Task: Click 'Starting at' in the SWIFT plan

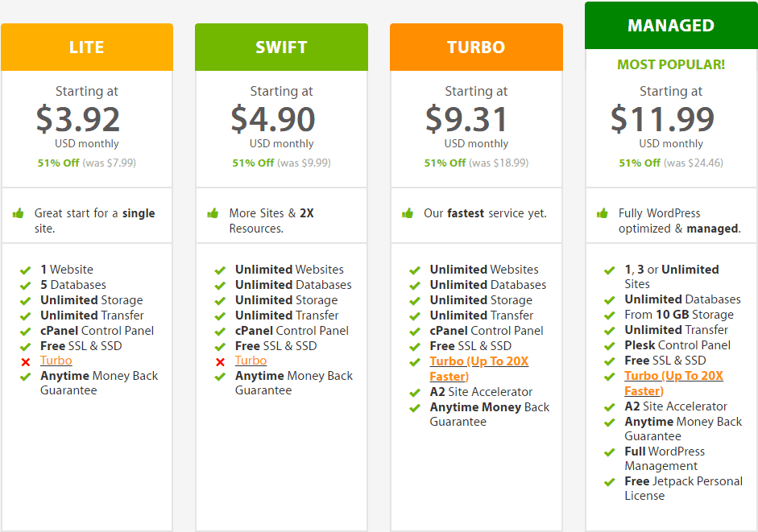Action: [x=281, y=91]
